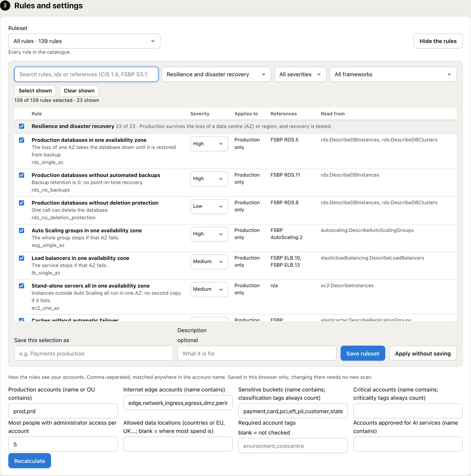Open the All frameworks filter dropdown

point(393,74)
